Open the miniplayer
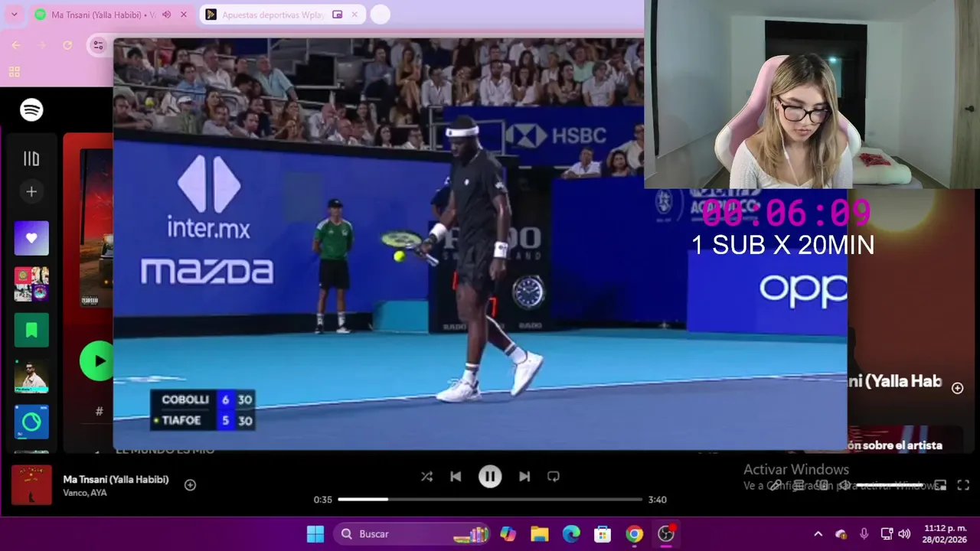This screenshot has width=980, height=551. click(x=940, y=485)
